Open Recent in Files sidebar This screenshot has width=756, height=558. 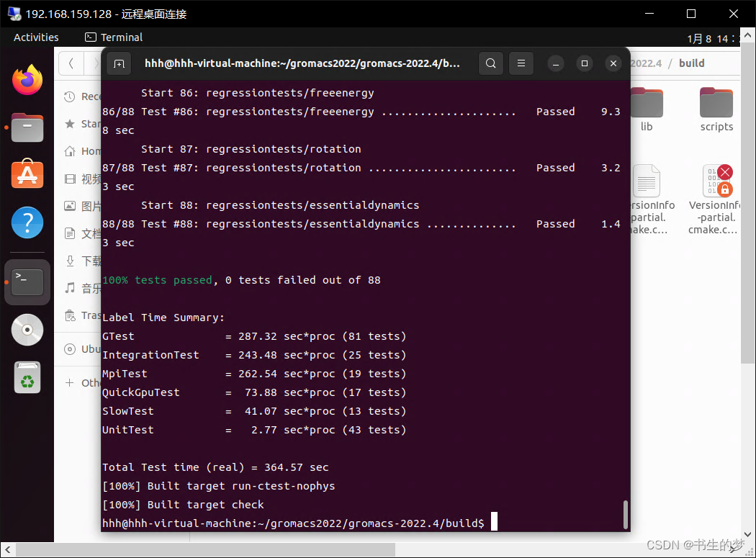pyautogui.click(x=83, y=96)
